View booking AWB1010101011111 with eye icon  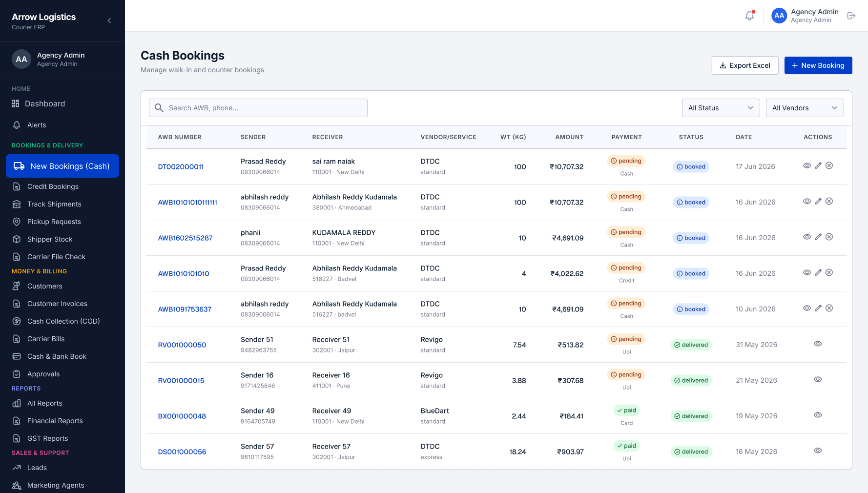pyautogui.click(x=807, y=202)
